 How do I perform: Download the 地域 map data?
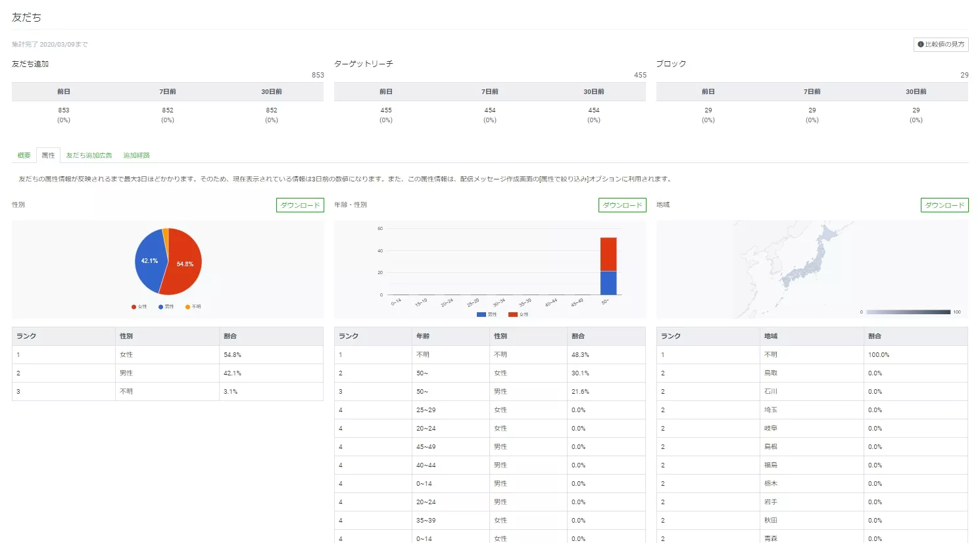point(944,205)
